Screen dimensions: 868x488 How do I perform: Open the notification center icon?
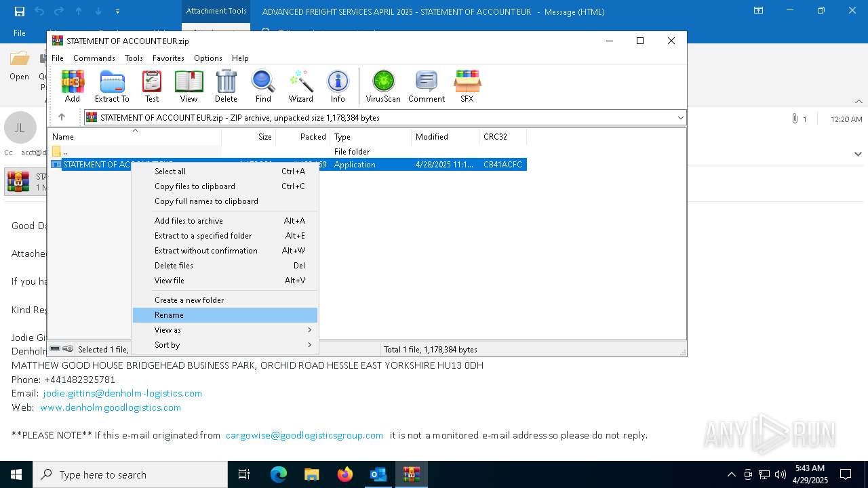click(846, 474)
